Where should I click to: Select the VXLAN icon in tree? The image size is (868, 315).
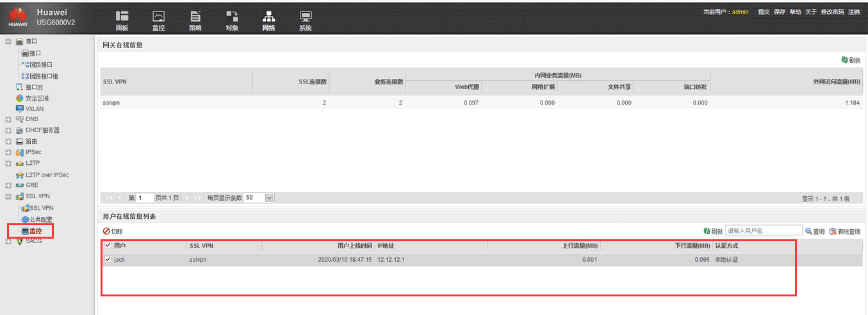coord(19,108)
